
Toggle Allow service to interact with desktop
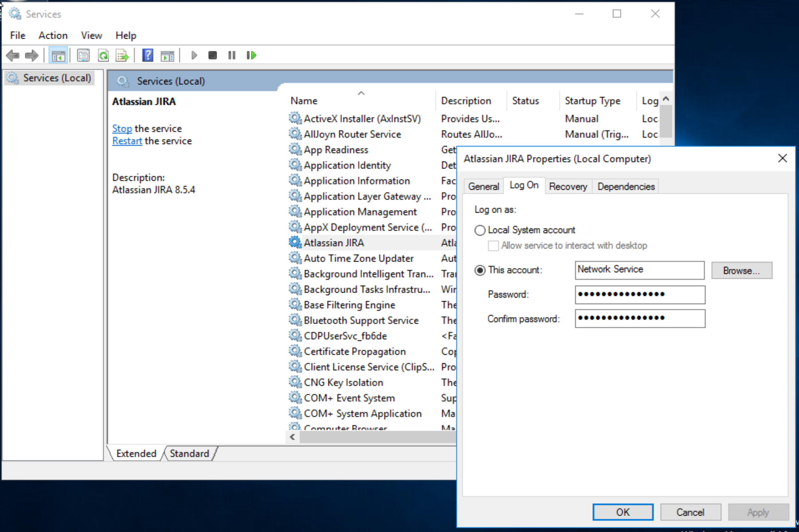coord(493,246)
